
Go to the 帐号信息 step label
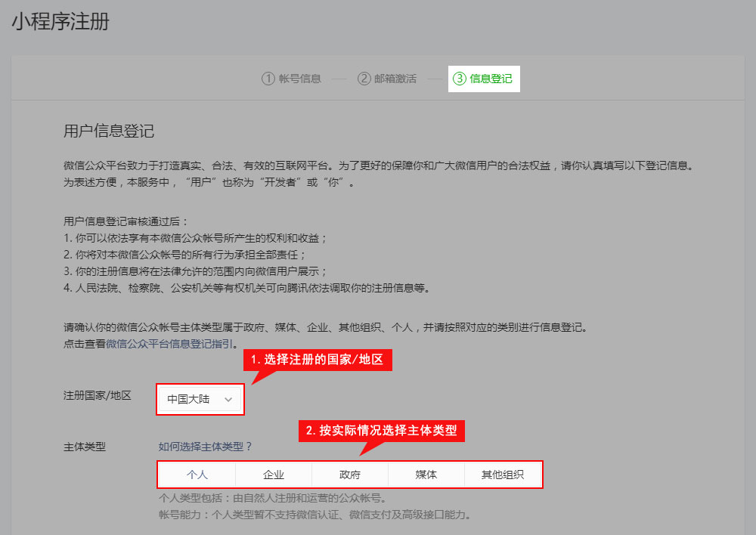(300, 79)
